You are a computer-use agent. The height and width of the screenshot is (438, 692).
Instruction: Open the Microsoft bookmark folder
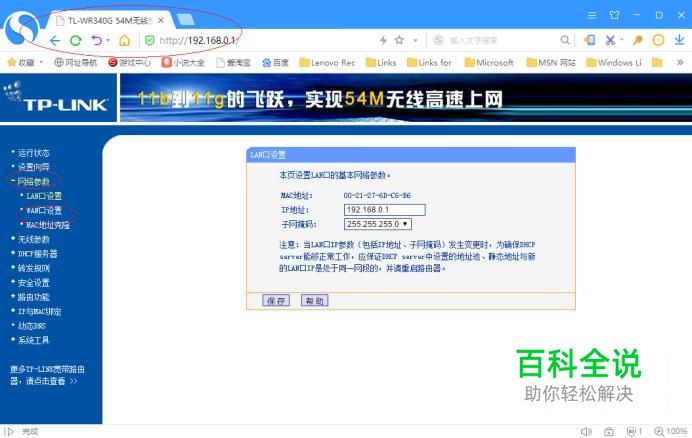[489, 63]
